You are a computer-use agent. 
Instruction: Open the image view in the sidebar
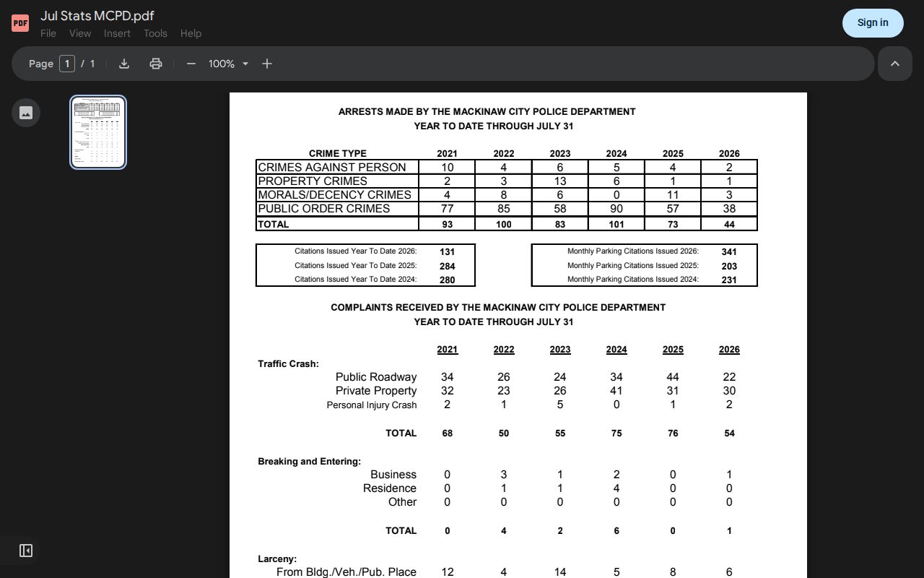click(x=26, y=113)
